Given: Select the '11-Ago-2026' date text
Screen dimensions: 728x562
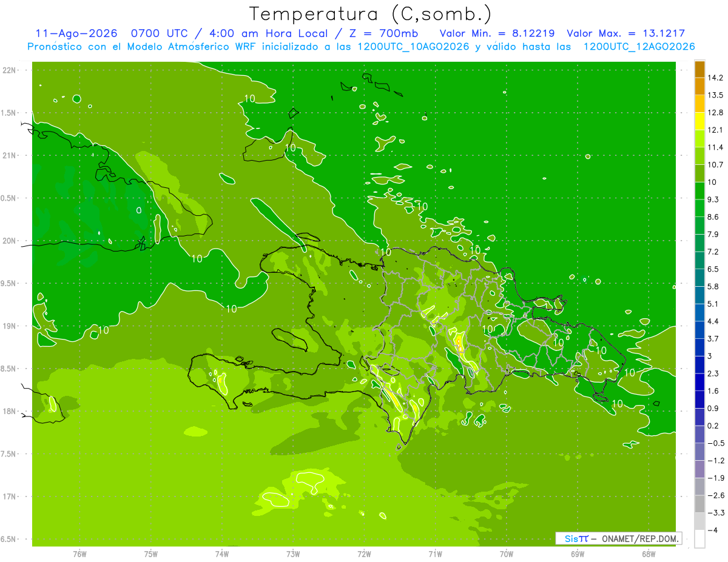Looking at the screenshot, I should (76, 33).
